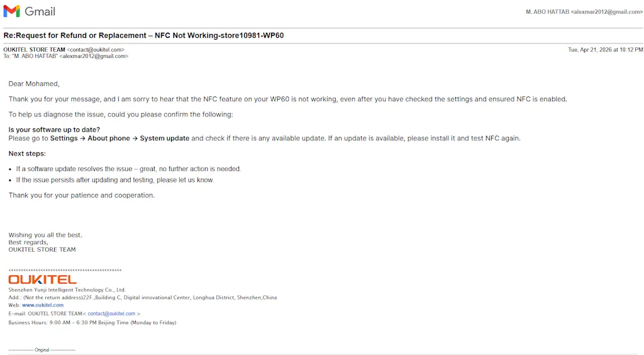Click the account name at top right
The image size is (644, 355).
[x=584, y=12]
